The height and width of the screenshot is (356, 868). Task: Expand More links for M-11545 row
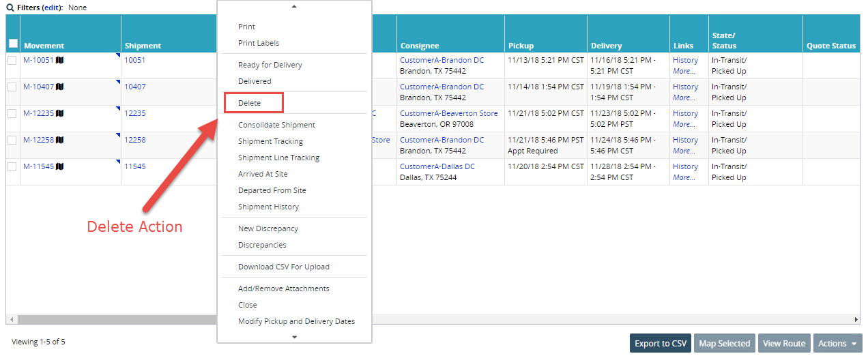coord(684,177)
